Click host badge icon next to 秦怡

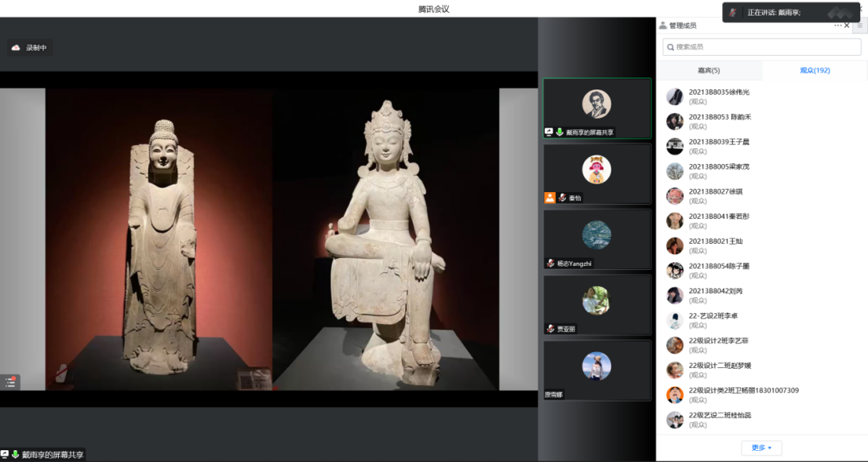coord(550,198)
